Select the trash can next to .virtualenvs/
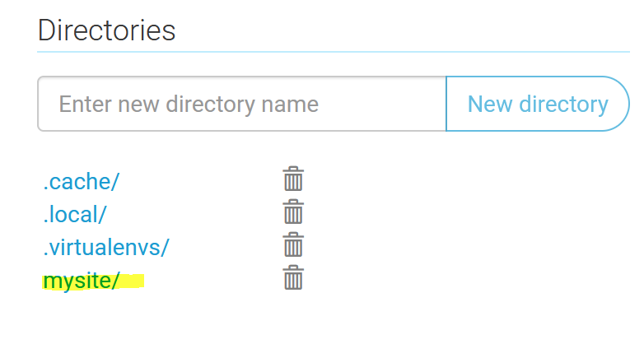644x344 pixels. coord(293,245)
